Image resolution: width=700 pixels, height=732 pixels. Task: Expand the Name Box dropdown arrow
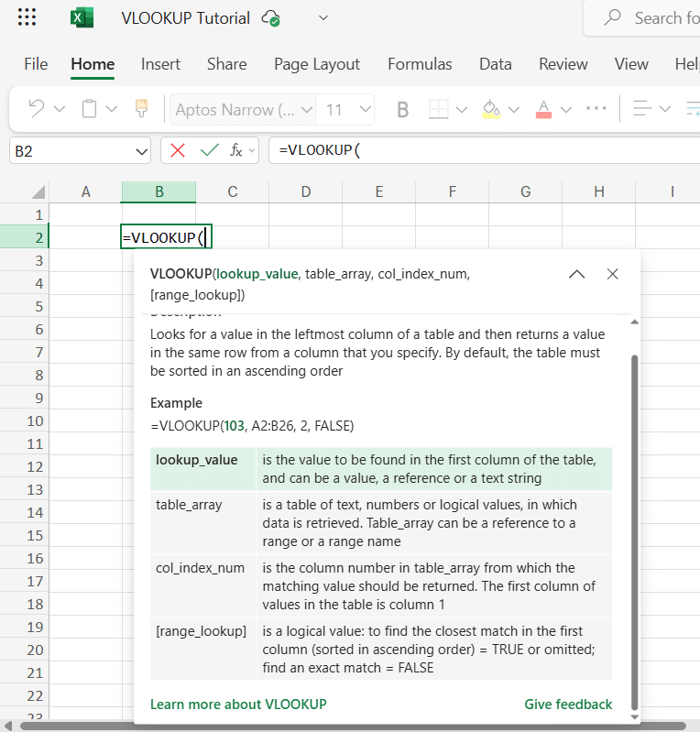pos(141,151)
